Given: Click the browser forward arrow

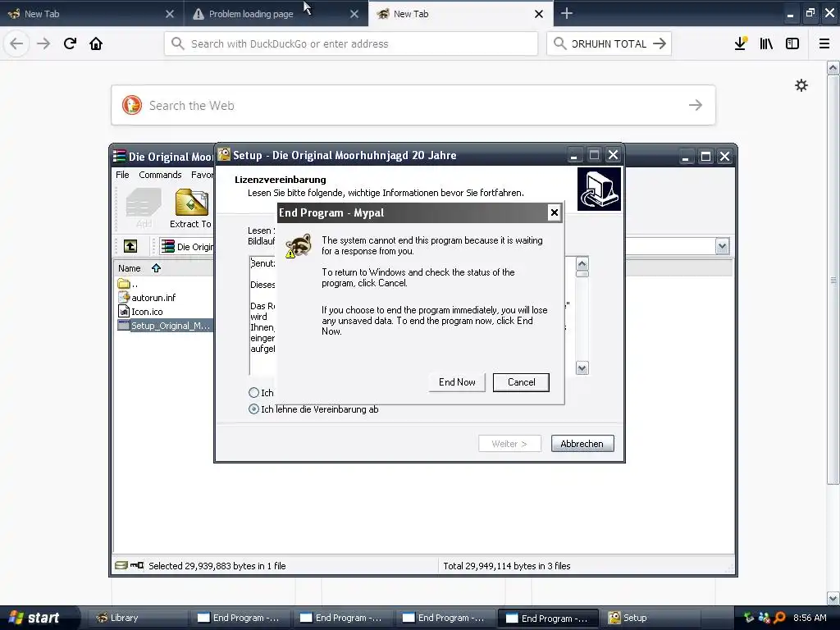Looking at the screenshot, I should point(43,43).
